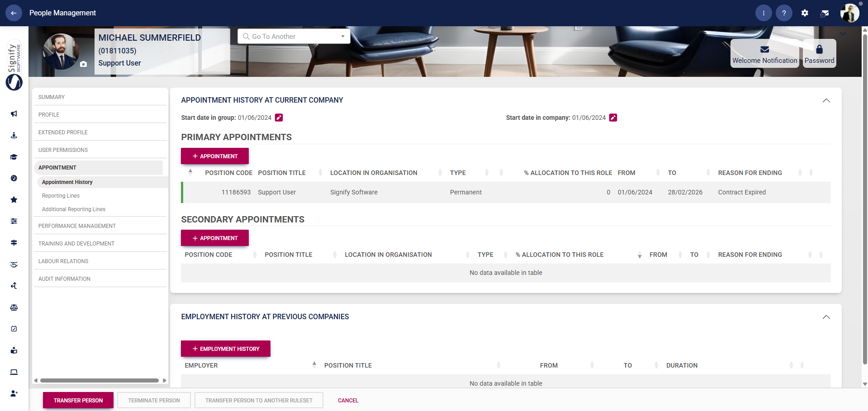868x411 pixels.
Task: Open the User Permissions menu section
Action: [63, 150]
